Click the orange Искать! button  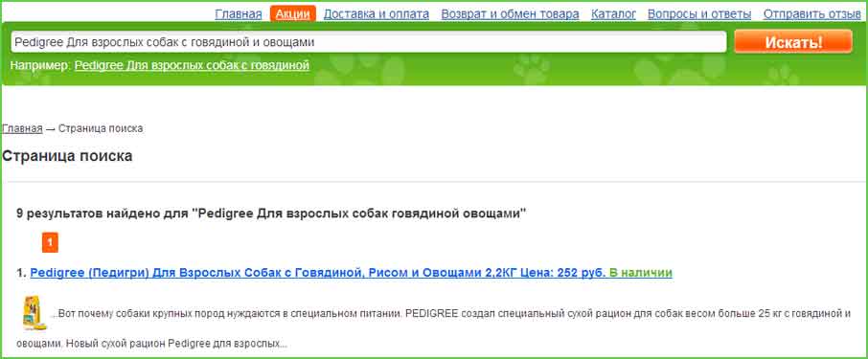(x=793, y=41)
